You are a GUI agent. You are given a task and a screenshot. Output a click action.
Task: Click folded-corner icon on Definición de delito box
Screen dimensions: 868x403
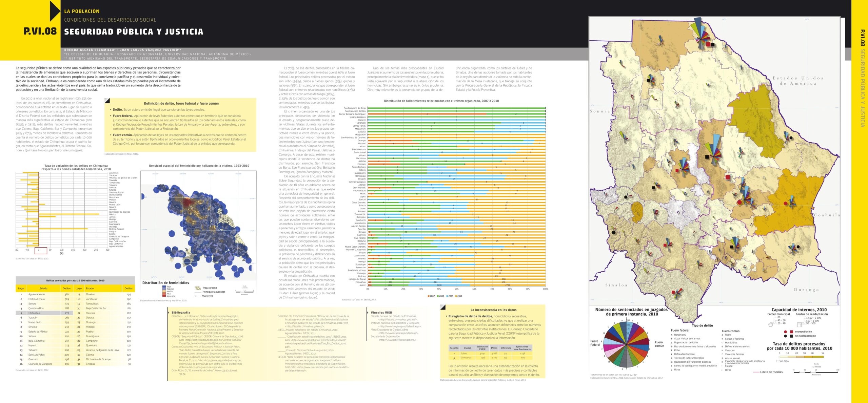coord(107,101)
